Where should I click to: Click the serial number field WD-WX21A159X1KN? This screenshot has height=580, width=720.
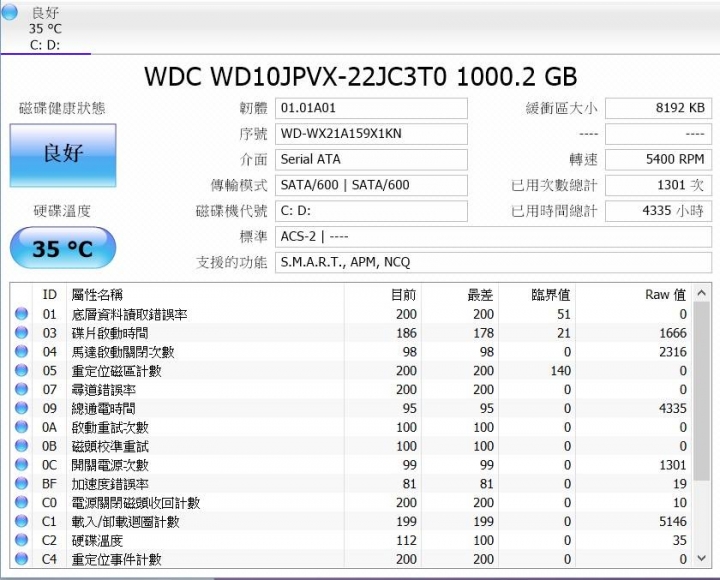tap(371, 134)
